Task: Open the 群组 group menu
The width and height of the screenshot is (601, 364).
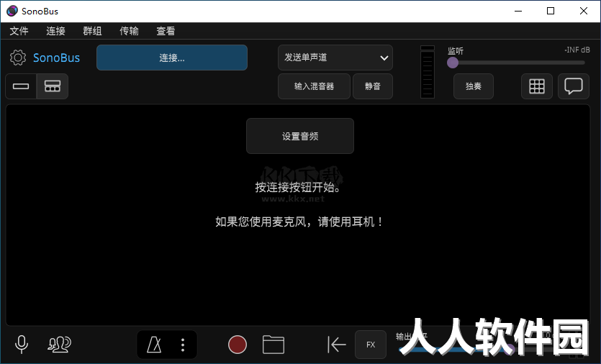Action: coord(92,31)
